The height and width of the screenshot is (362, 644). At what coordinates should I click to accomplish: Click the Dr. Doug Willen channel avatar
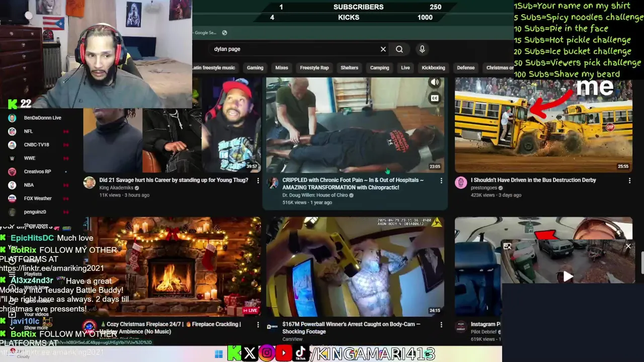(273, 183)
